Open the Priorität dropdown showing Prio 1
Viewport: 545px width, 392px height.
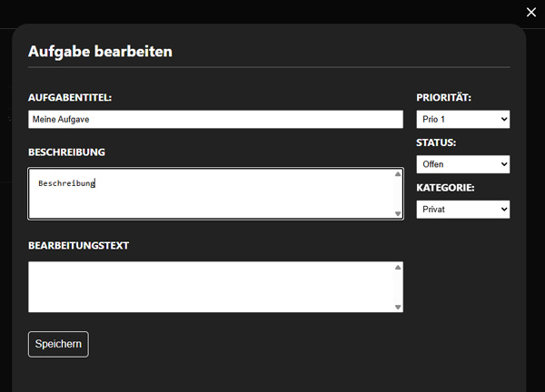pyautogui.click(x=463, y=120)
